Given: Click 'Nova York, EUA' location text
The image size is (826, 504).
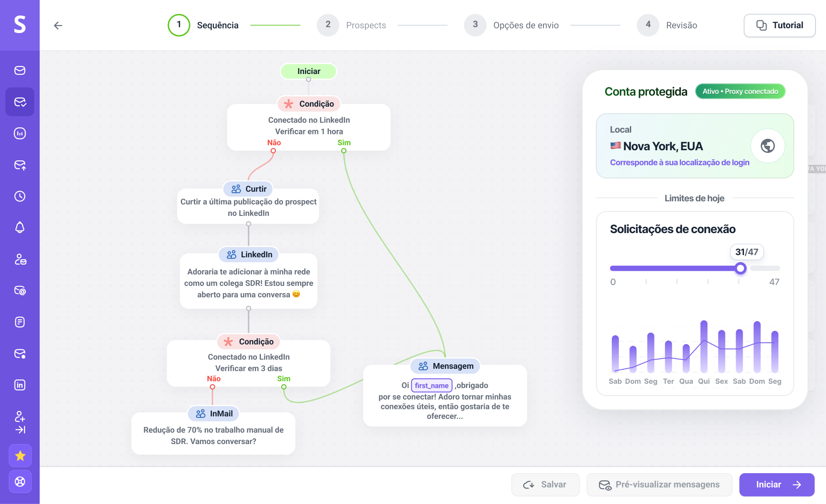Looking at the screenshot, I should (663, 146).
